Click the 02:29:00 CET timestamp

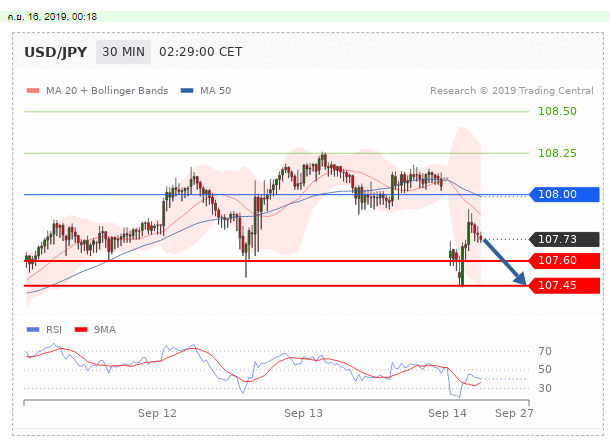pos(201,52)
